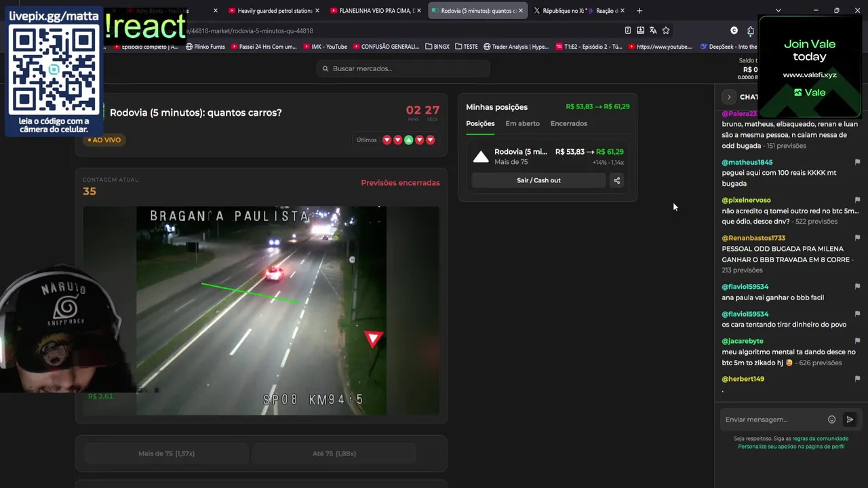Click the live highway camera feed
This screenshot has width=868, height=488.
tap(261, 310)
